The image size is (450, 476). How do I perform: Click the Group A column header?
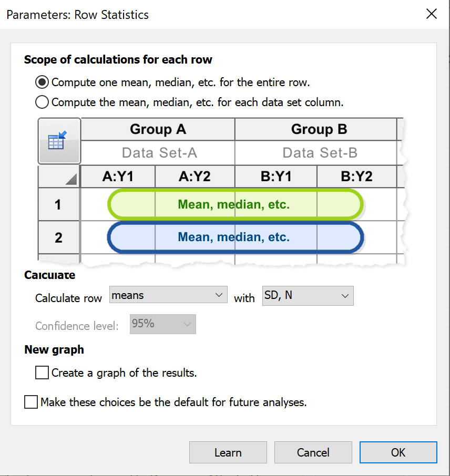[x=158, y=129]
